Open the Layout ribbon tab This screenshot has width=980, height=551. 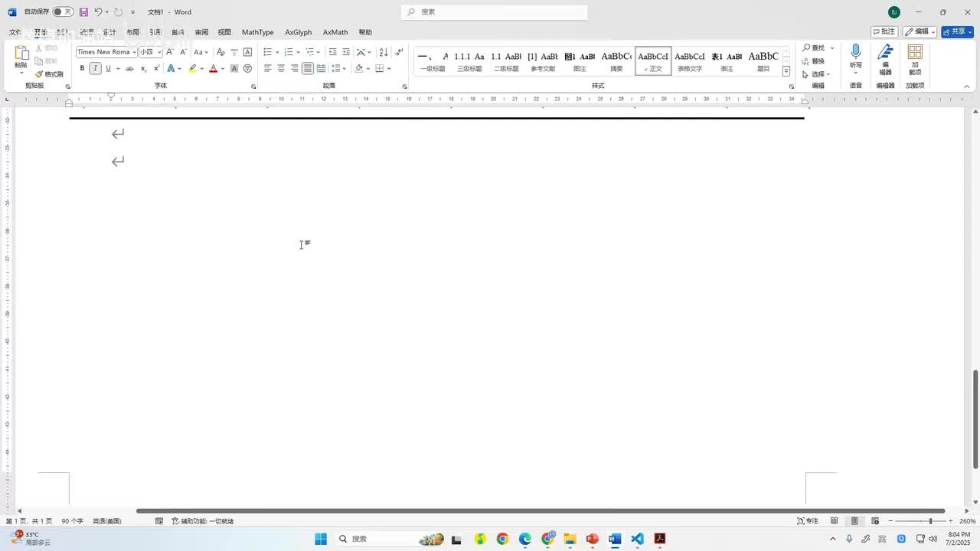[x=133, y=32]
